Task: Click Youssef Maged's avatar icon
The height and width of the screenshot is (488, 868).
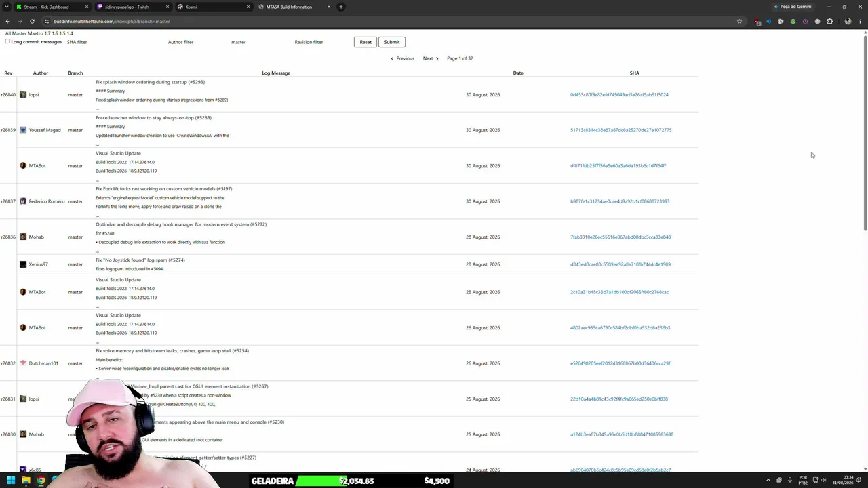Action: tap(23, 130)
